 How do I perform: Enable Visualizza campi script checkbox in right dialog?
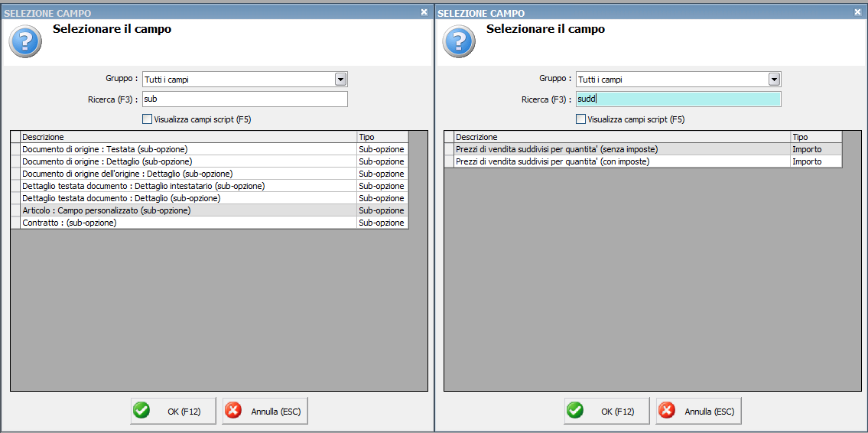(580, 119)
